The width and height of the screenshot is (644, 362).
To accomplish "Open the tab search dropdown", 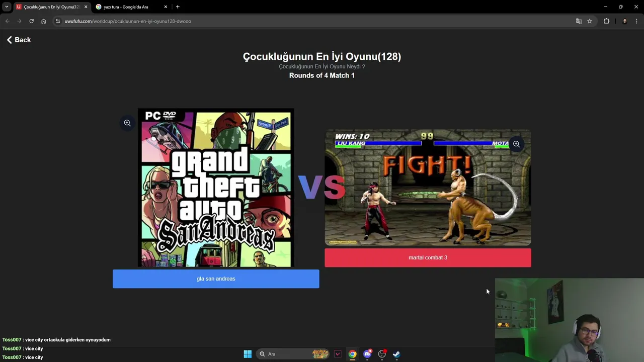I will click(7, 7).
